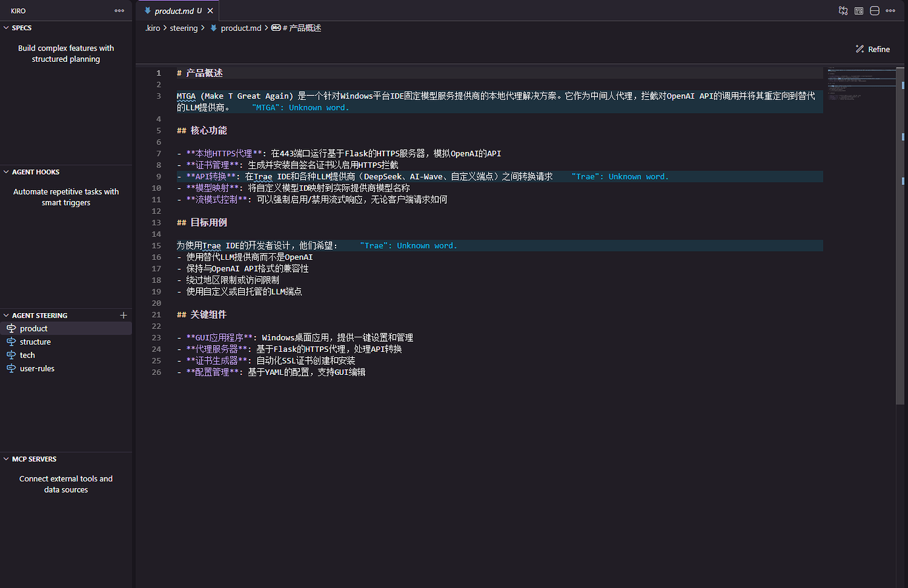Click the '## 关键组件' heading
The image size is (908, 588).
202,314
